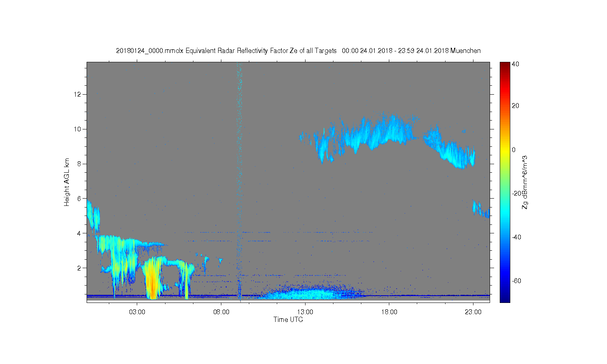Select the 23:00 time axis label
The image size is (607, 364).
[x=473, y=312]
